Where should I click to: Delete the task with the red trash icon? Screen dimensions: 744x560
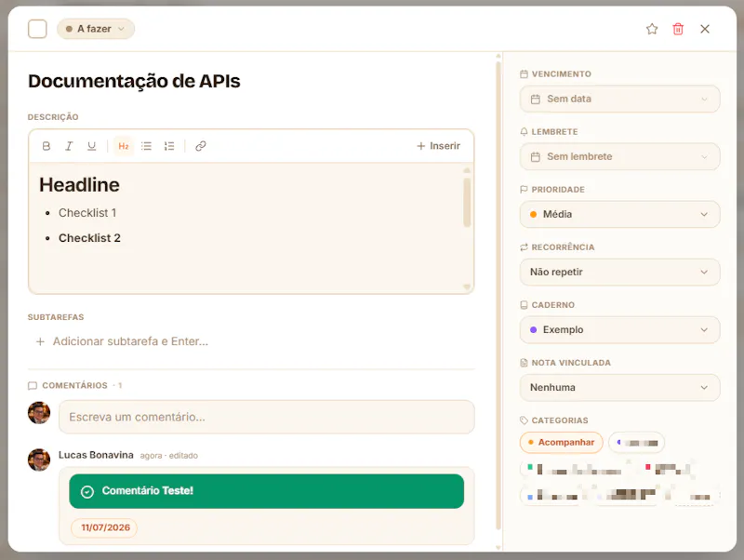point(678,29)
